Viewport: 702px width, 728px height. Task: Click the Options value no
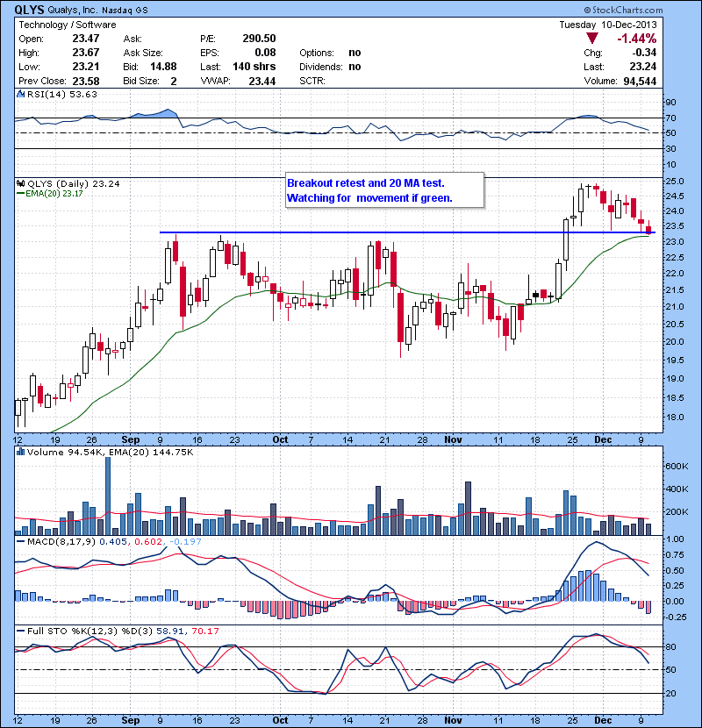point(355,53)
